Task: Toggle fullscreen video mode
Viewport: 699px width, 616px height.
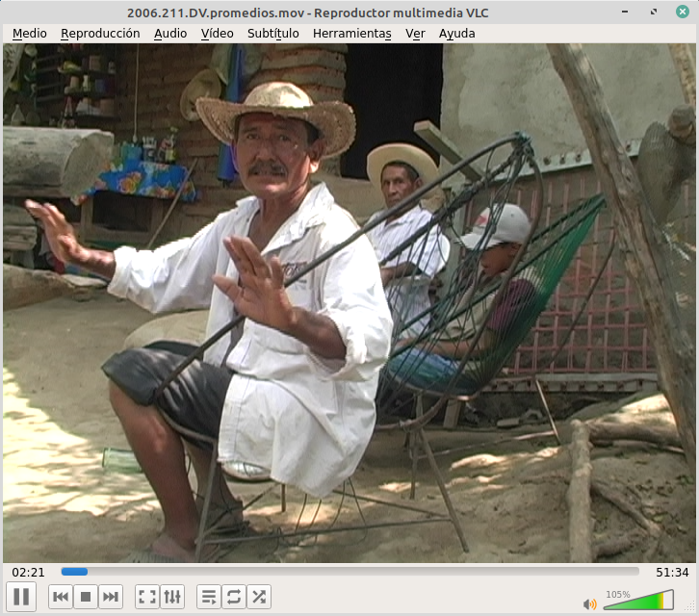Action: 147,597
